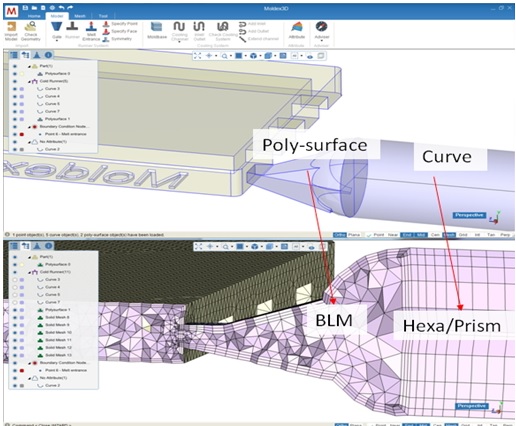
Task: Click the Save icon in title bar
Action: [25, 8]
